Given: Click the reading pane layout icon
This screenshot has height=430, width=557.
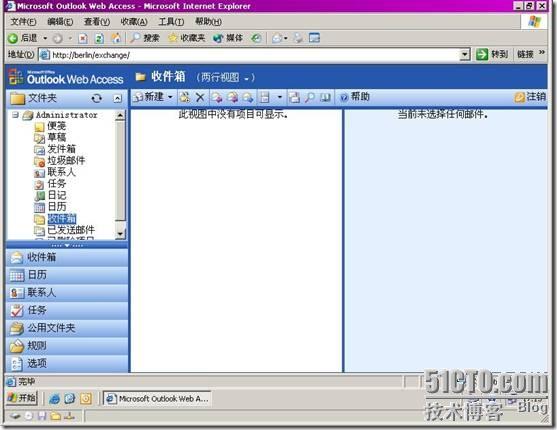Looking at the screenshot, I should [265, 97].
